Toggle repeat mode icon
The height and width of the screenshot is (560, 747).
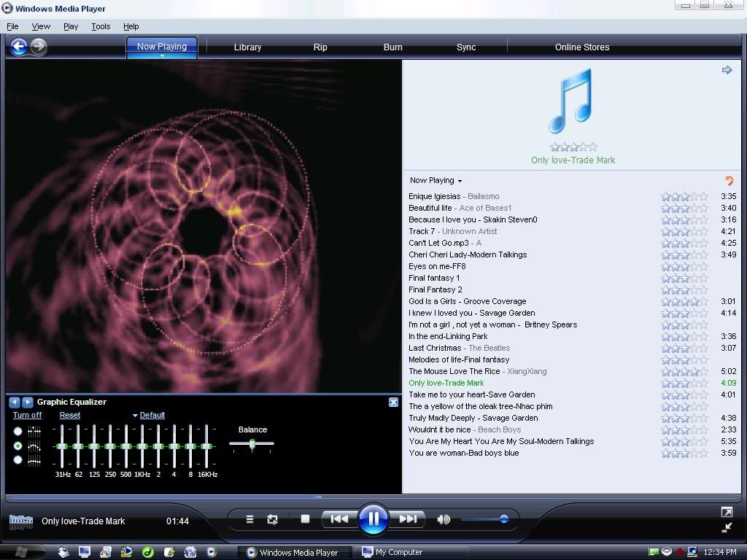point(272,519)
